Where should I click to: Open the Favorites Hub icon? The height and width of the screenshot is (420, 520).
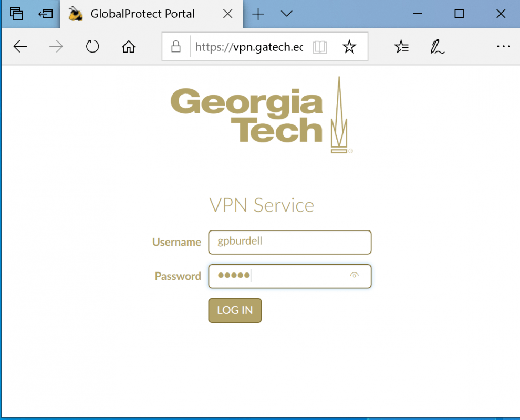click(x=401, y=47)
